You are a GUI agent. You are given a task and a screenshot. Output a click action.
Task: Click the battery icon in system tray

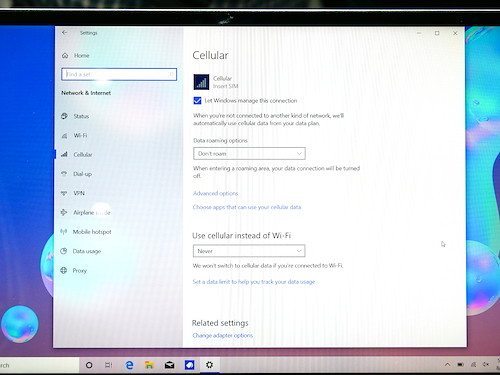pyautogui.click(x=460, y=365)
